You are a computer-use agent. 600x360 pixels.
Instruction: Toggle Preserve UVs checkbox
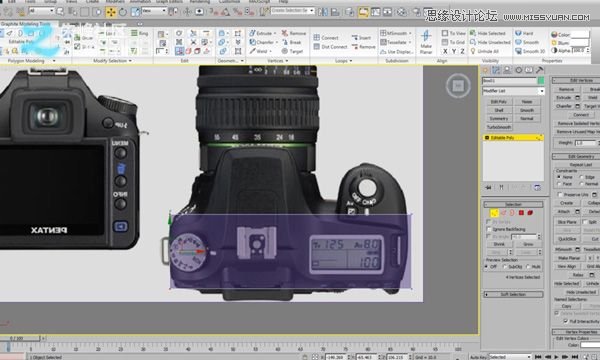(x=560, y=194)
